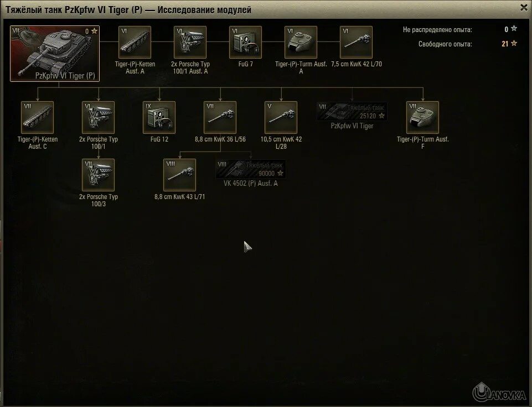
Task: Click the '2x Porsche Typ 100/3' label
Action: click(x=99, y=200)
